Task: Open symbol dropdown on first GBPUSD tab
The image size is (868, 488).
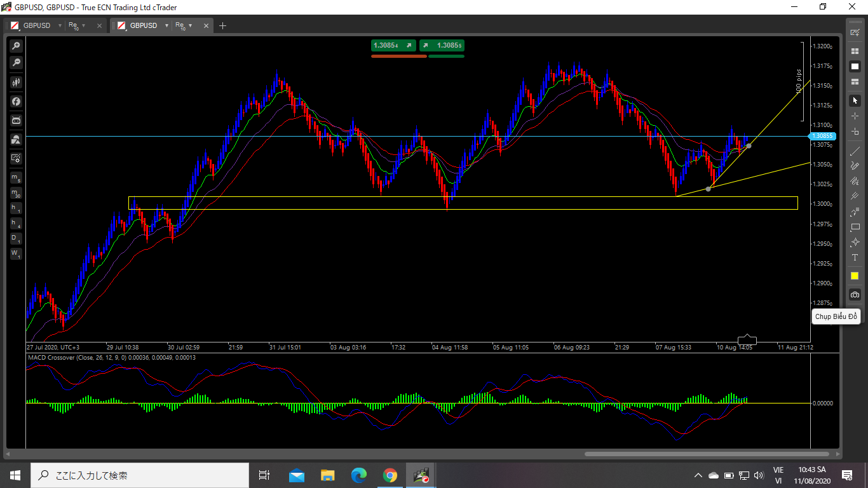Action: [x=60, y=26]
